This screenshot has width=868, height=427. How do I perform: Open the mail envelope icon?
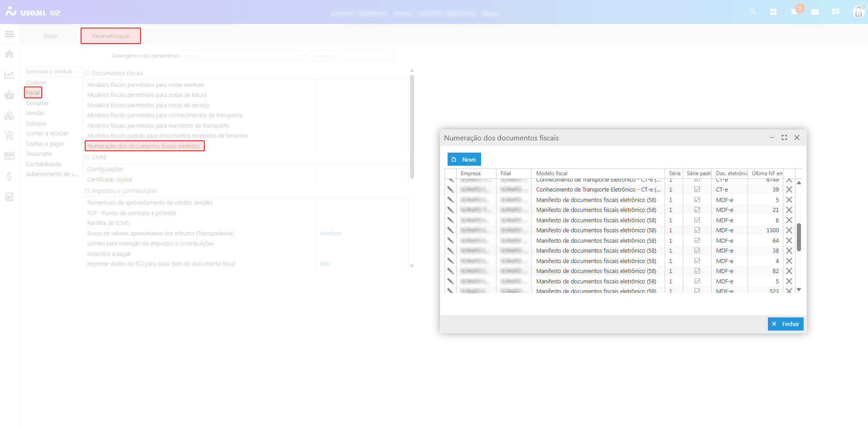click(x=815, y=12)
